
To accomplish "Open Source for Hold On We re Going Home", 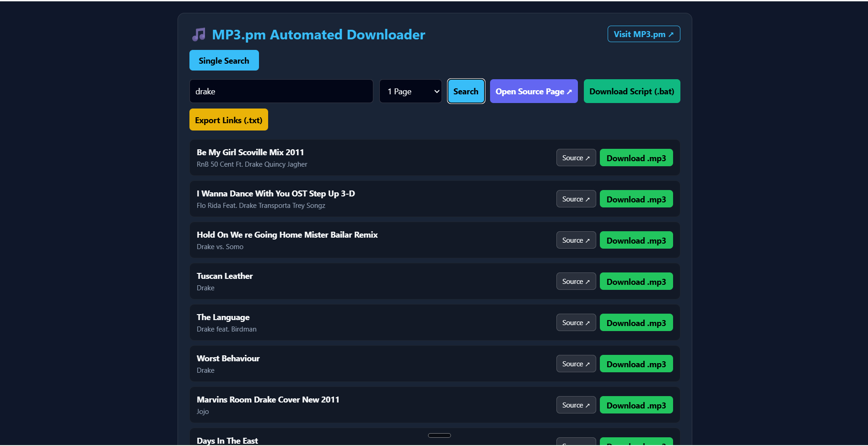I will (576, 240).
